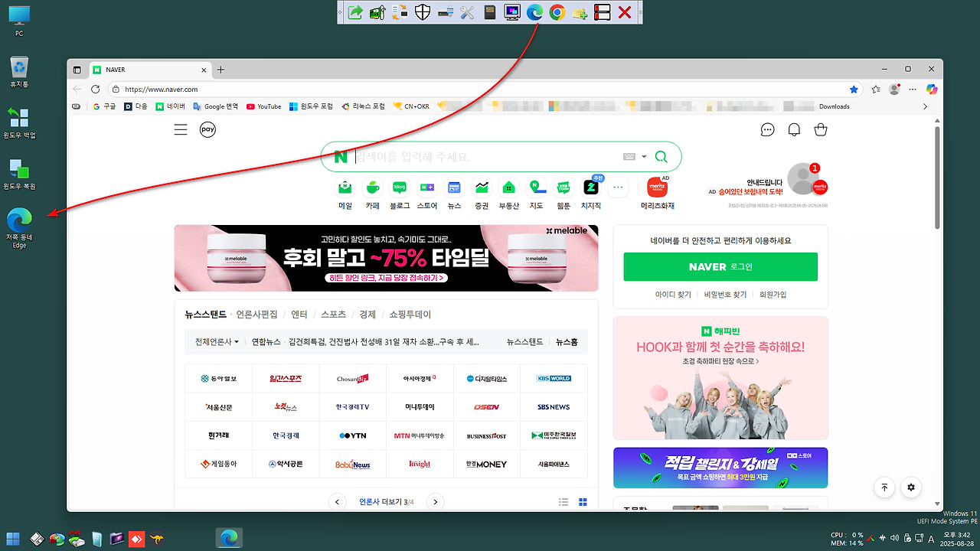
Task: Click the monitor display icon in the launcher bar
Action: coord(512,12)
